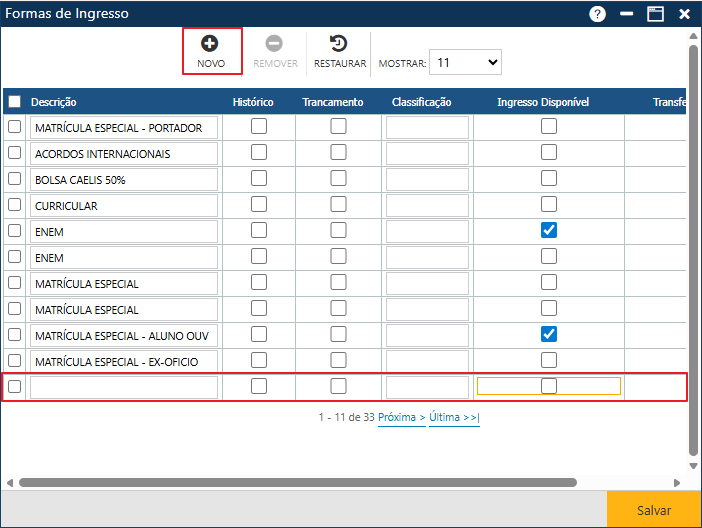Click the NOVO add icon
The width and height of the screenshot is (702, 528).
point(210,43)
